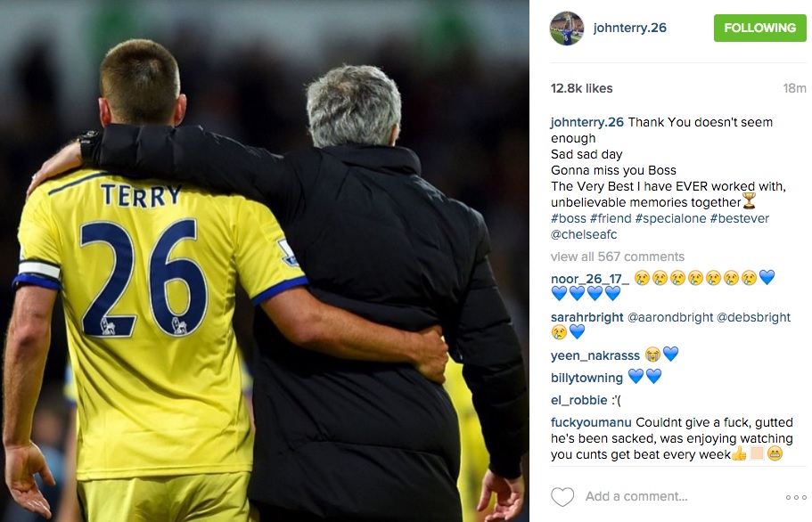Toggle the green FOLLOWING button
Screen dimensions: 812x522
[759, 28]
